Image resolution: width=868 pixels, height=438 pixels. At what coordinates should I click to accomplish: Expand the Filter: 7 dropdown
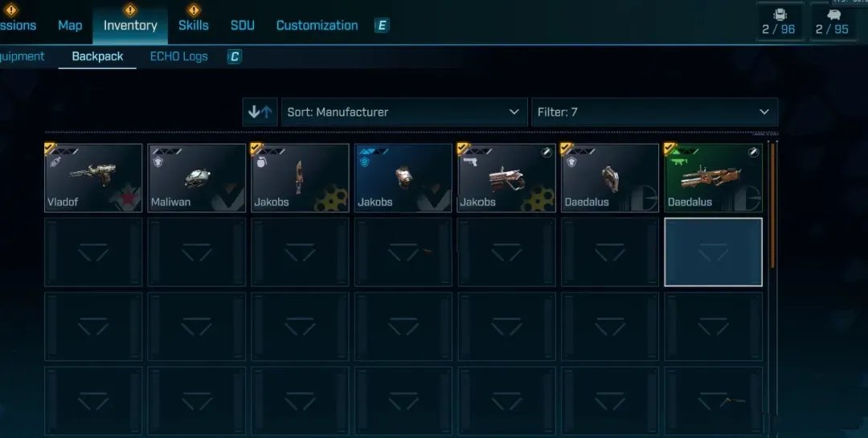click(655, 112)
